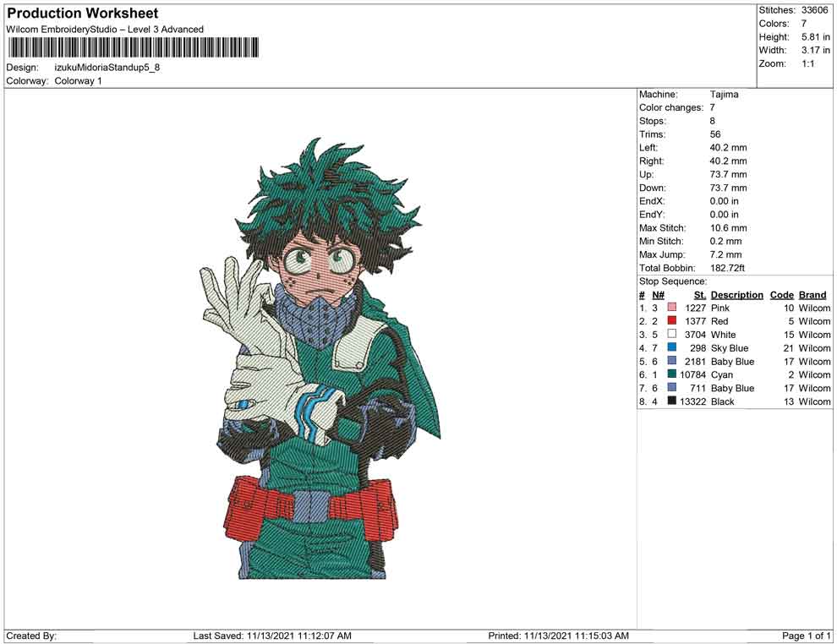Click 'Printed: 11/13/2021 11:15:03 AM'
Viewport: 837px width, 644px height.
[558, 636]
